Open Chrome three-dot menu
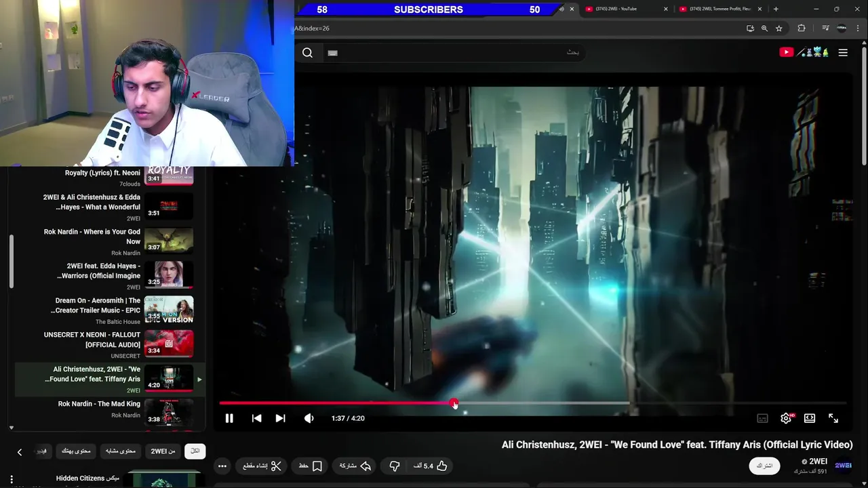The image size is (868, 488). point(858,28)
